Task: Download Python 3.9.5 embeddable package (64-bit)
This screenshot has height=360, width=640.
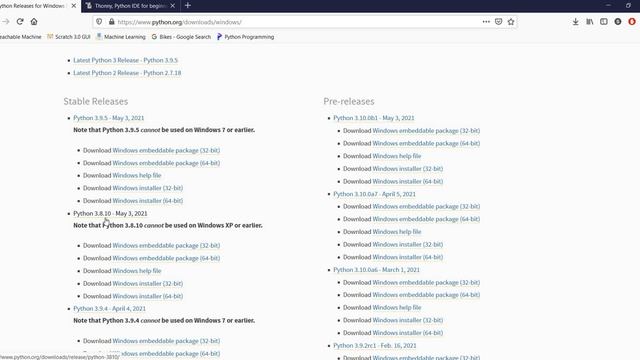Action: pyautogui.click(x=166, y=163)
